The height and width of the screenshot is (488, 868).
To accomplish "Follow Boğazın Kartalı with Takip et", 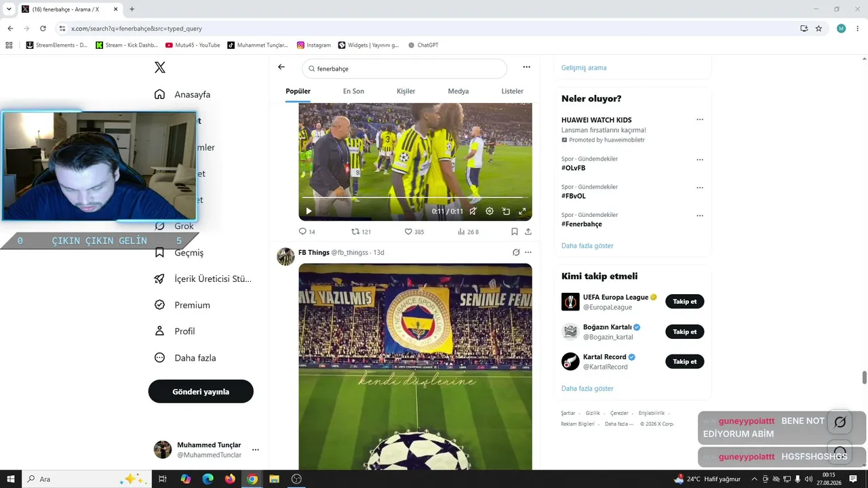I will click(685, 331).
